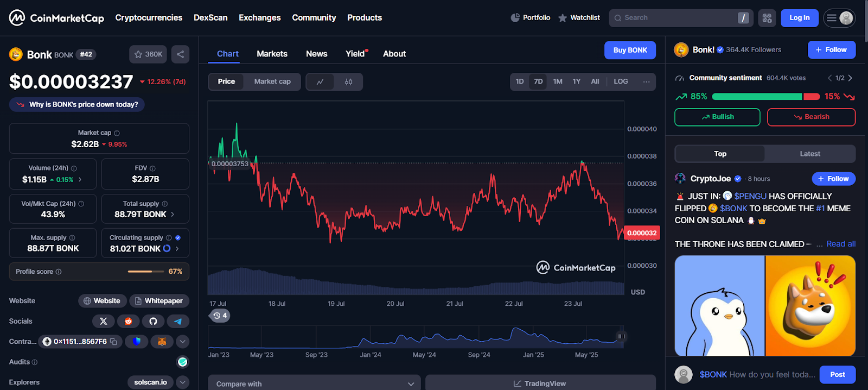Viewport: 868px width, 390px height.
Task: Open the Watchlist star link
Action: (579, 18)
